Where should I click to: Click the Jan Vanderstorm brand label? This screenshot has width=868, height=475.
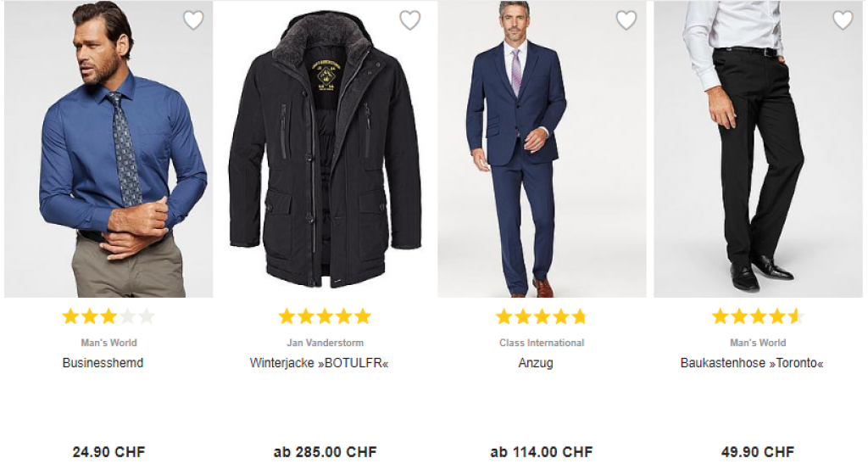[325, 343]
